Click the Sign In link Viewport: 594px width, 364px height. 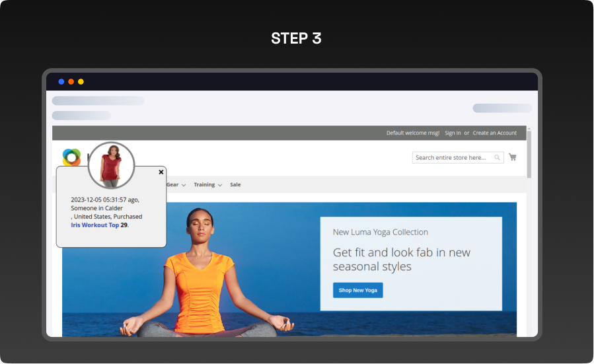(453, 133)
